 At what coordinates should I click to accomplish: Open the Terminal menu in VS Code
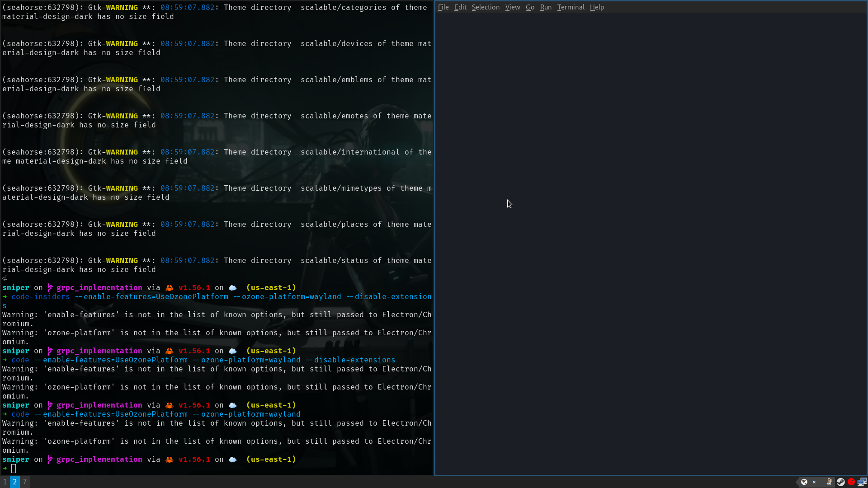(571, 7)
